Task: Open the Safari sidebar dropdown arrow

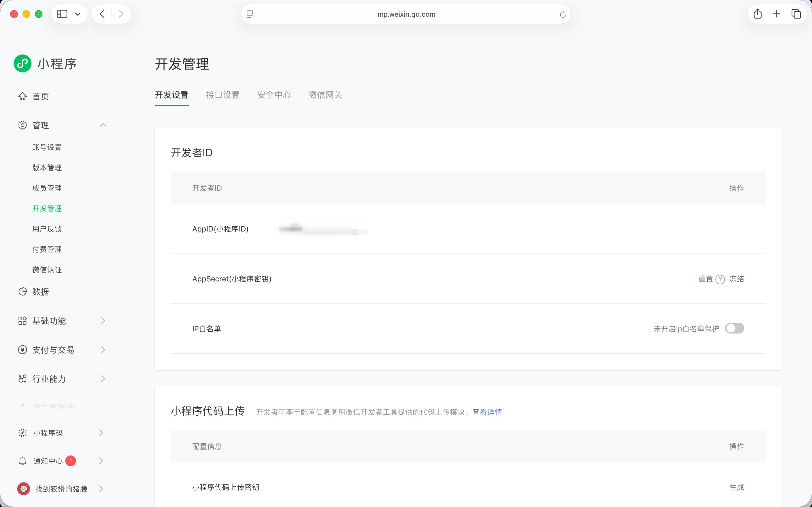Action: (78, 14)
